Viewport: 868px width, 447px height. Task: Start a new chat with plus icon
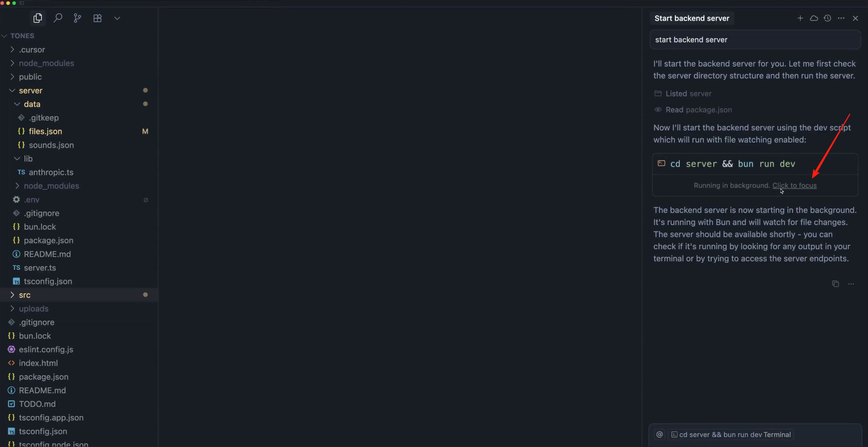tap(800, 18)
